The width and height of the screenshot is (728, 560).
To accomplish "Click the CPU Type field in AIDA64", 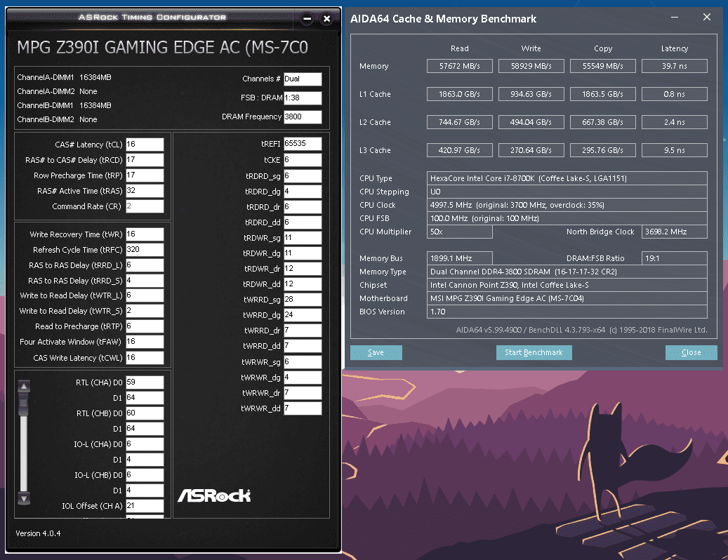I will click(567, 178).
